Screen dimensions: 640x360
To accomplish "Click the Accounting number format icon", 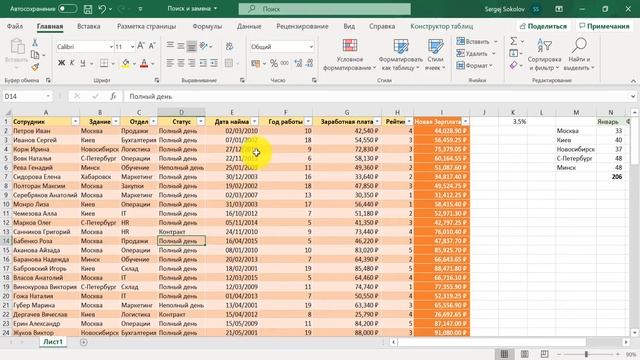I will point(256,63).
